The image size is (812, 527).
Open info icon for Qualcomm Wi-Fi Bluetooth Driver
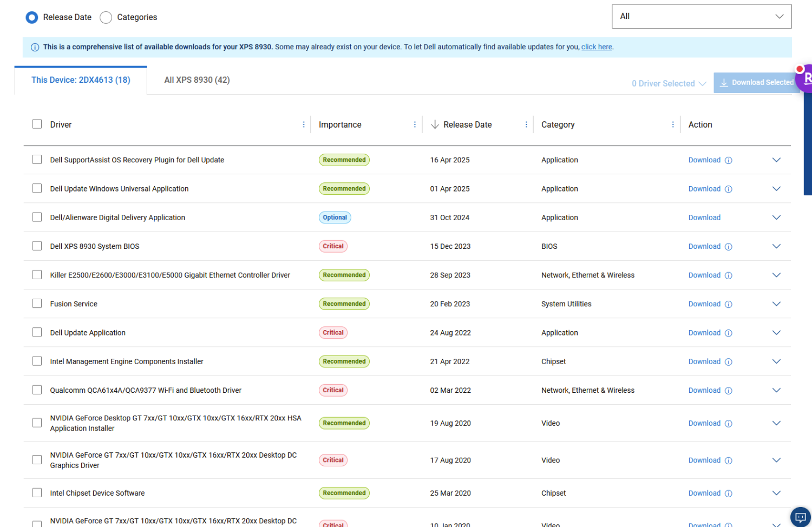click(x=728, y=391)
